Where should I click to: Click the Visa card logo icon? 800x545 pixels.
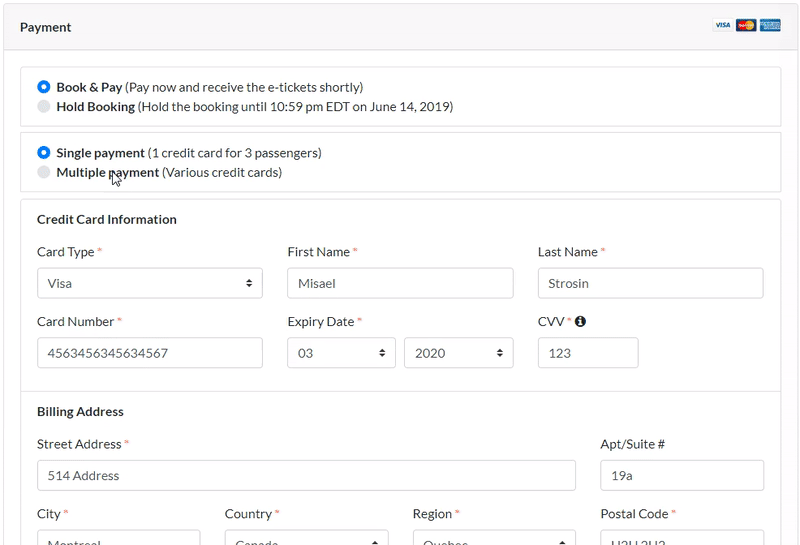[x=722, y=26]
